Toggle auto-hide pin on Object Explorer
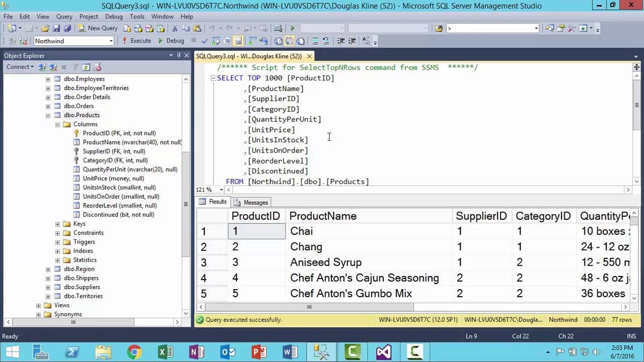 (178, 55)
